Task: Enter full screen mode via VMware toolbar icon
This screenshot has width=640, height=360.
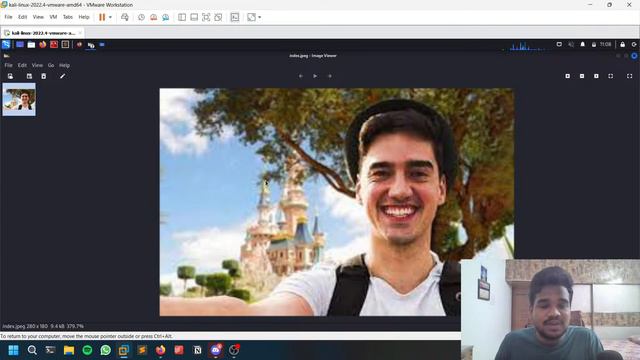Action: pos(206,17)
